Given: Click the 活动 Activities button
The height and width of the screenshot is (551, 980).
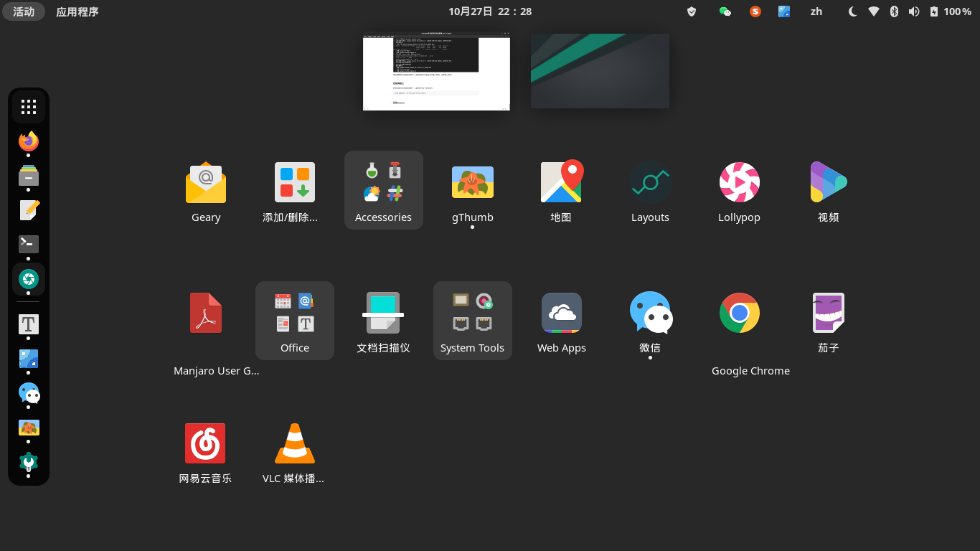Looking at the screenshot, I should 24,11.
